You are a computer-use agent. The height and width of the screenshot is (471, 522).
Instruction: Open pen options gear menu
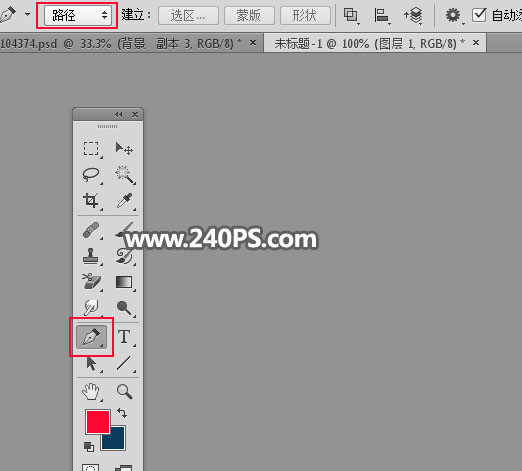pos(453,15)
